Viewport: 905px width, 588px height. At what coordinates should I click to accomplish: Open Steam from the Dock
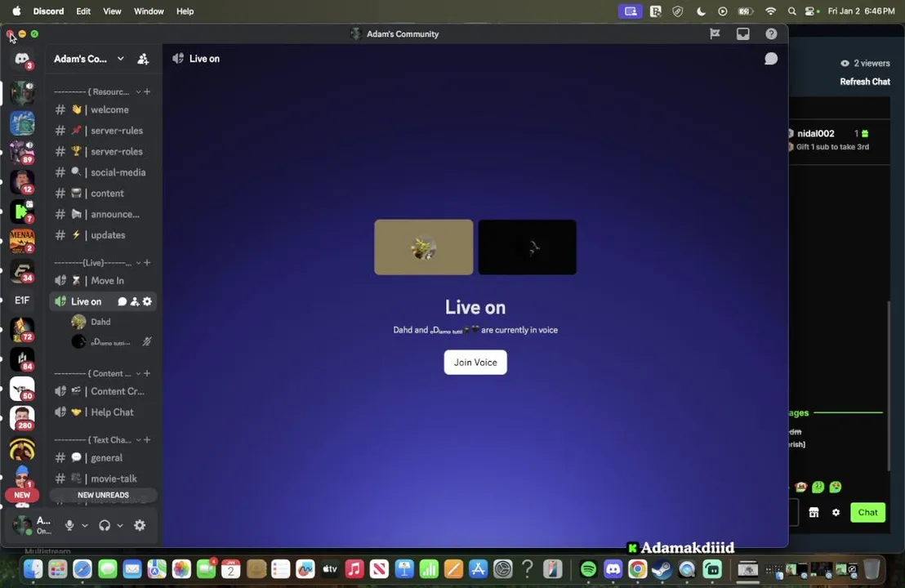[662, 569]
